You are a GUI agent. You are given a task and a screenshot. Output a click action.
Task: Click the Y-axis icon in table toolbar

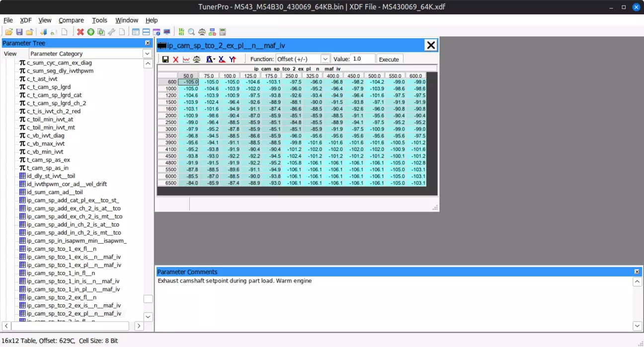tap(233, 60)
